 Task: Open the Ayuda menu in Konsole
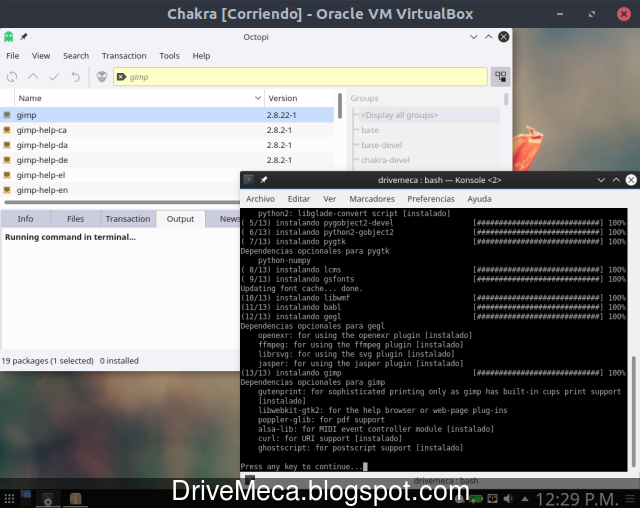point(479,199)
